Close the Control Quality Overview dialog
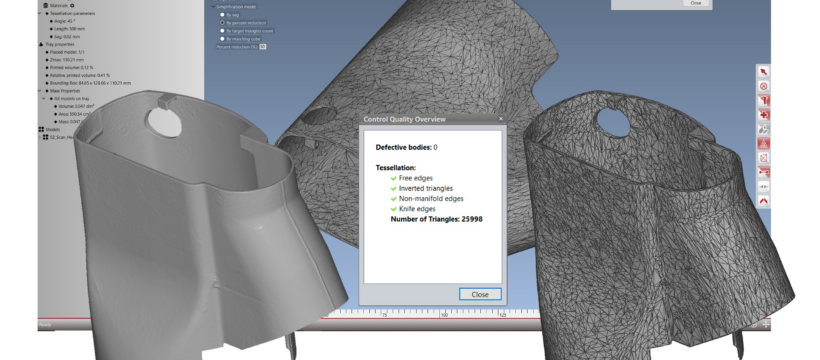The width and height of the screenshot is (820, 360). pos(480,294)
